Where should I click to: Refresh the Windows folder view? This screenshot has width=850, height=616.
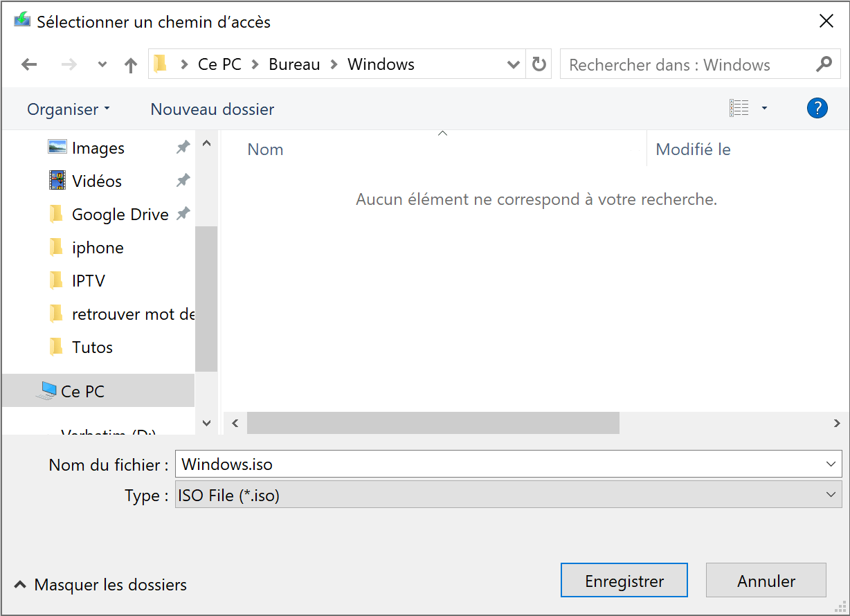pos(539,64)
